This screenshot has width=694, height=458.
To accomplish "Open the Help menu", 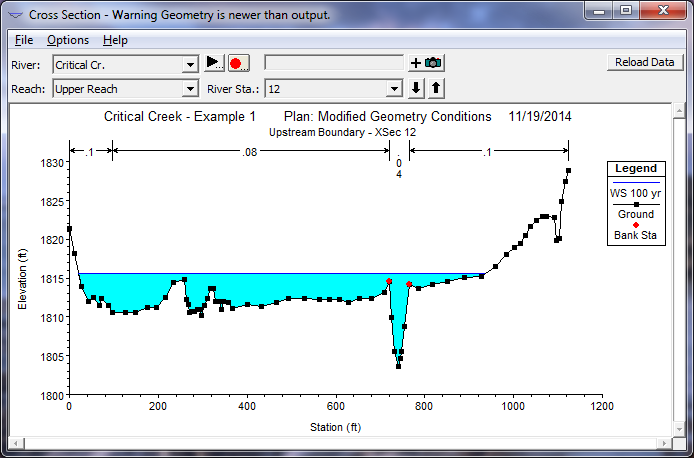I will coord(115,40).
